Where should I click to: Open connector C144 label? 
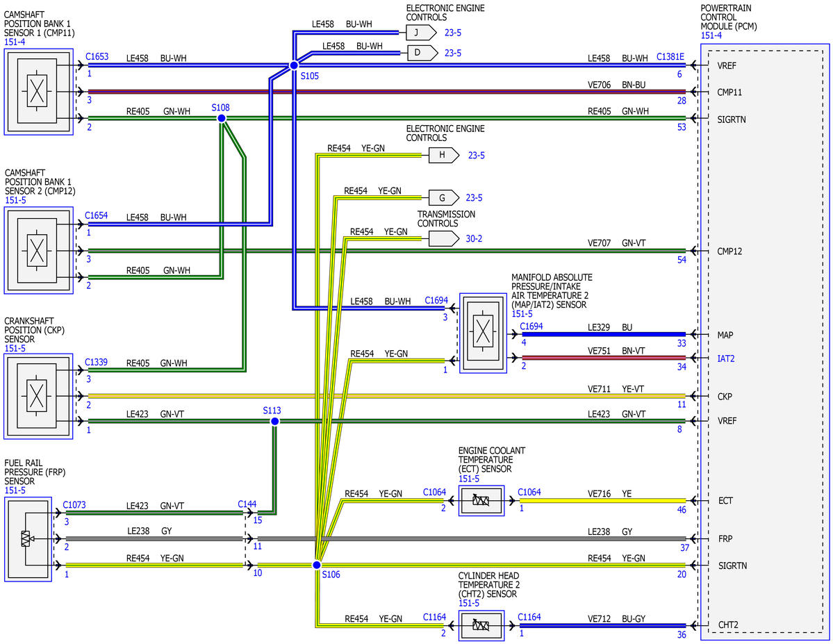point(247,504)
